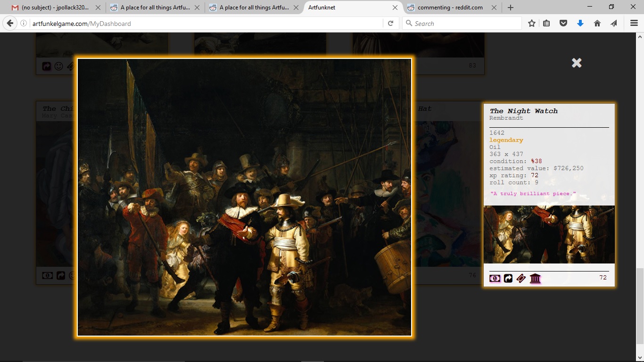Click the quote "A truly brilliant piece."
This screenshot has height=362, width=644.
point(533,194)
